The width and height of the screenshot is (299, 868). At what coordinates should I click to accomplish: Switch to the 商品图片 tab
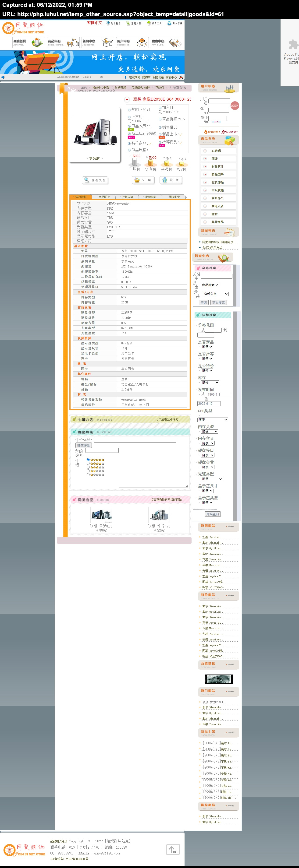coord(104,197)
